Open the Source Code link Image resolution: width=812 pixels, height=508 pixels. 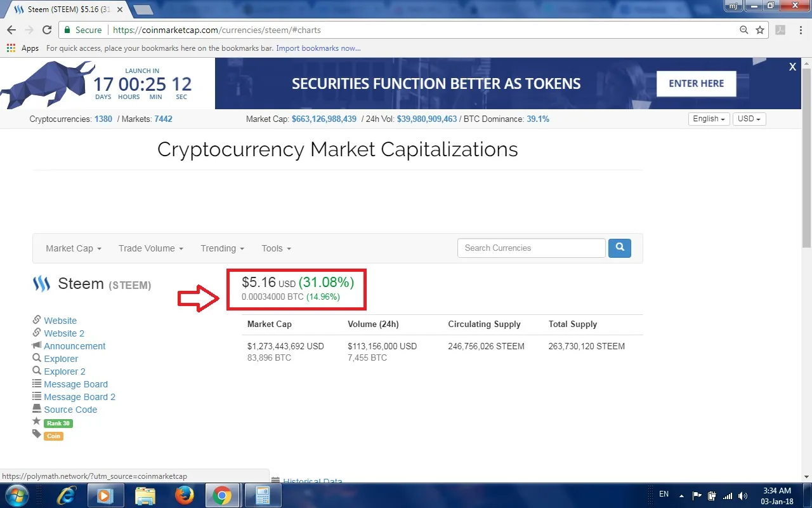pyautogui.click(x=70, y=410)
